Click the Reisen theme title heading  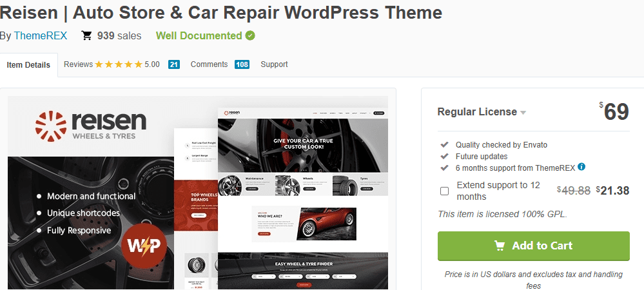pos(221,13)
